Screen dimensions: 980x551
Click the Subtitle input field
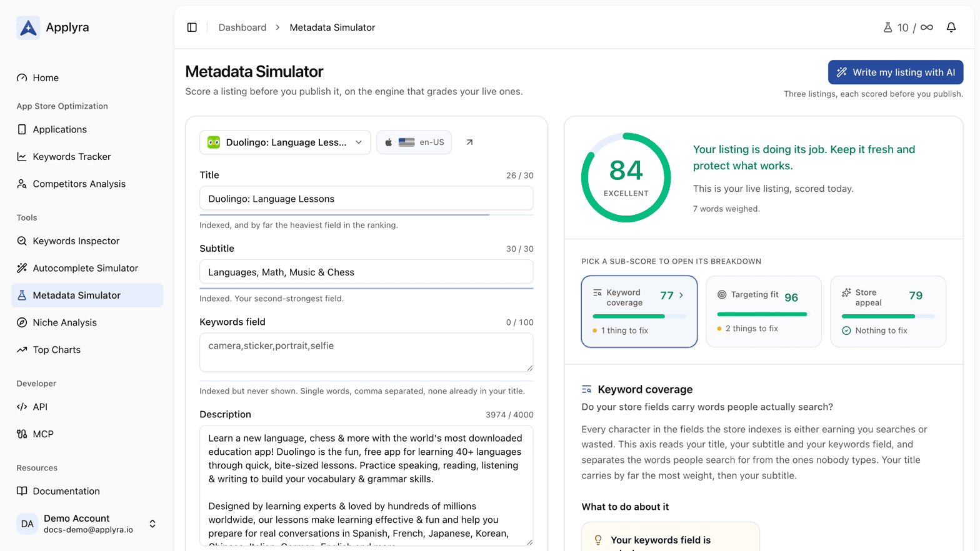[x=366, y=272]
